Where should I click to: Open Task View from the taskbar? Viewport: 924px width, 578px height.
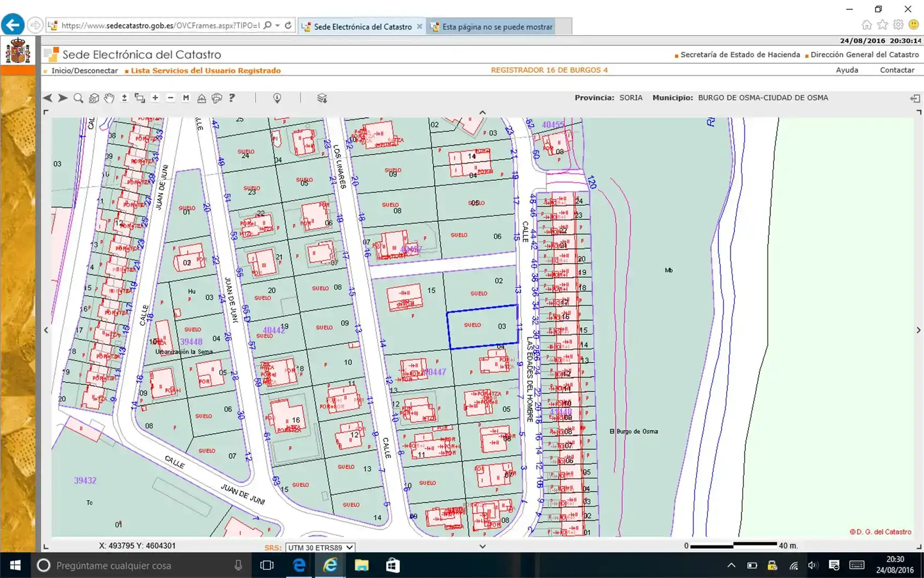pos(267,565)
